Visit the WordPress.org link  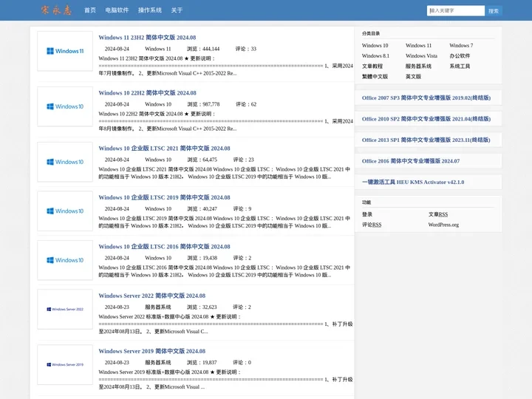point(443,225)
